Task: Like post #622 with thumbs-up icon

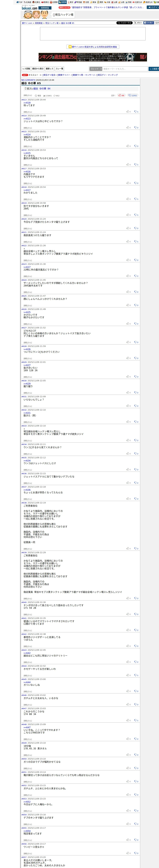Action: click(x=128, y=260)
